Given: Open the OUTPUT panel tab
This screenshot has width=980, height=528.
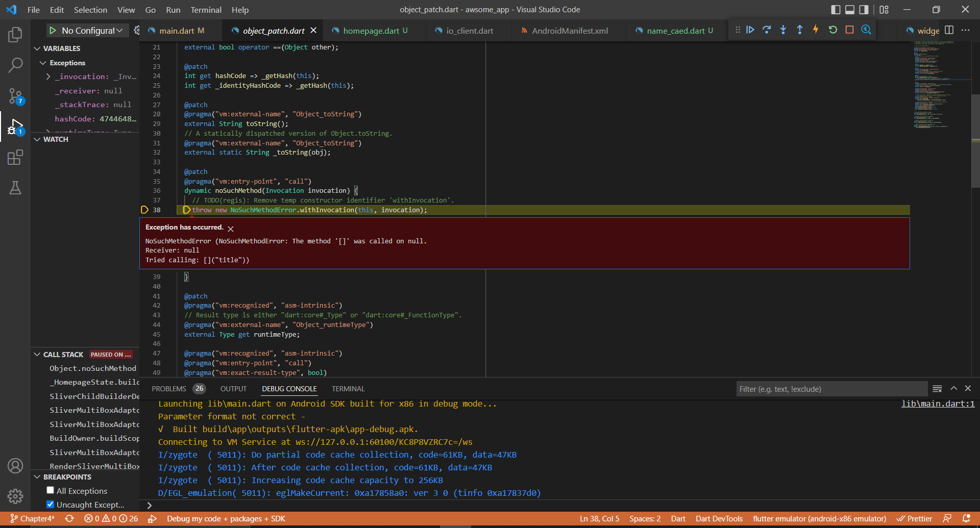Looking at the screenshot, I should (x=233, y=389).
